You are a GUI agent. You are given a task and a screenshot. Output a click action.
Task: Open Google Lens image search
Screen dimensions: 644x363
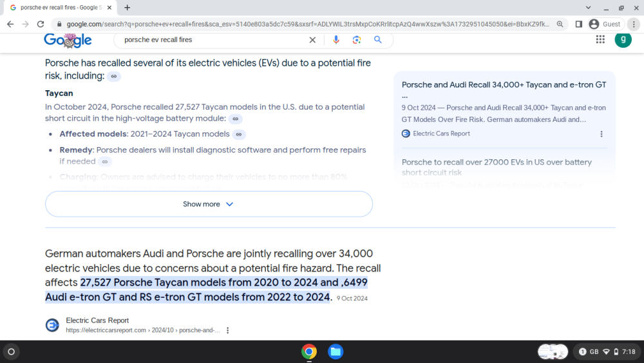(357, 40)
